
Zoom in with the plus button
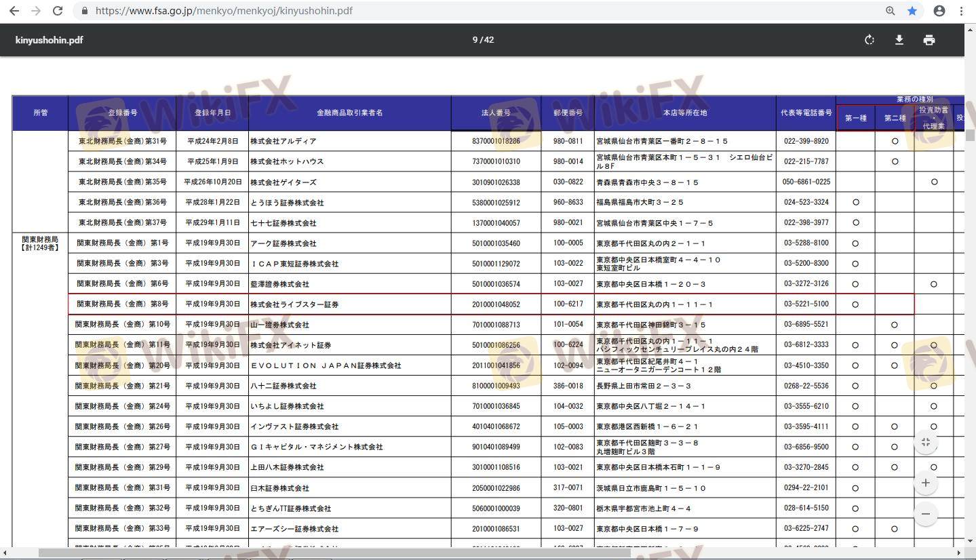pos(926,483)
